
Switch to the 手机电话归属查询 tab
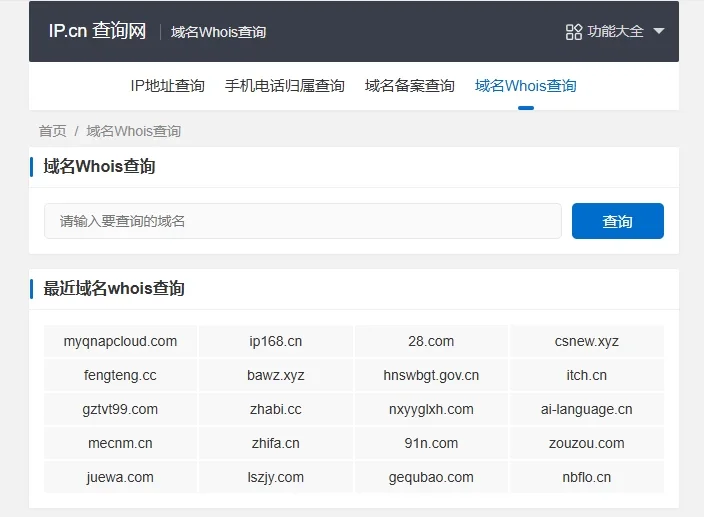[284, 86]
